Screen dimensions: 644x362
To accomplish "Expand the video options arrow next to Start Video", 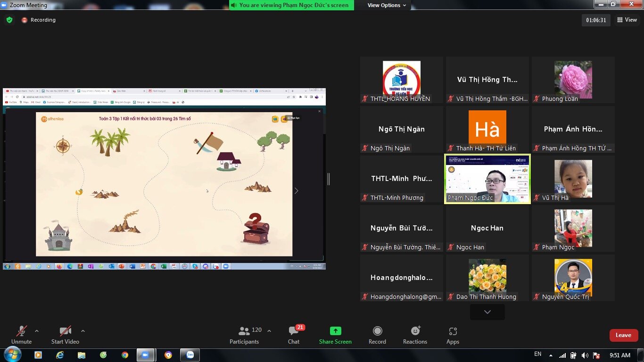I will [83, 331].
